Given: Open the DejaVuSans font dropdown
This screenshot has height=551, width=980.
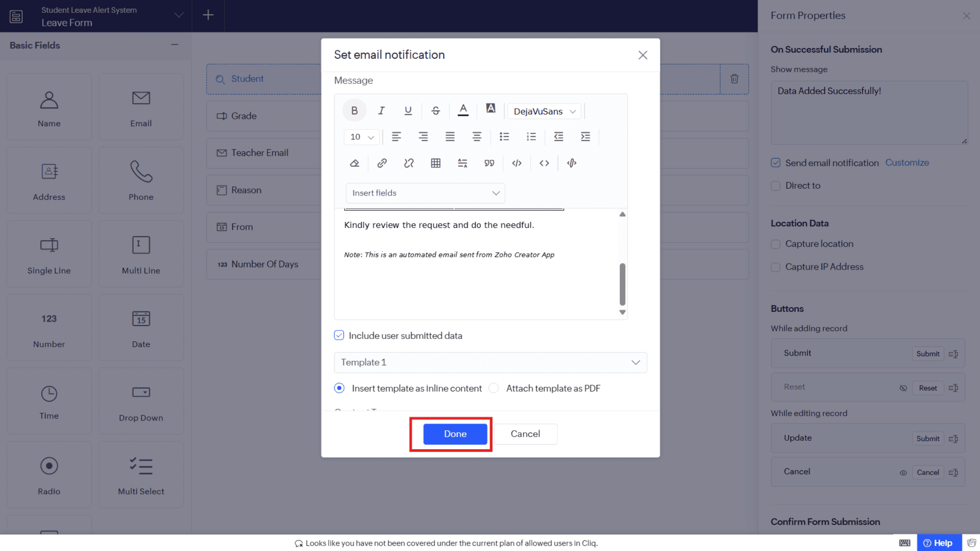Looking at the screenshot, I should point(545,111).
